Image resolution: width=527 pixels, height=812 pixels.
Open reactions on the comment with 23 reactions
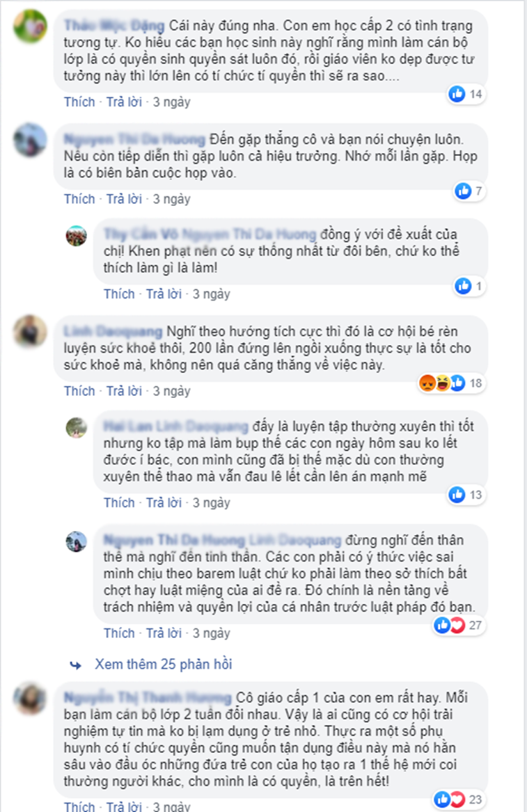458,799
